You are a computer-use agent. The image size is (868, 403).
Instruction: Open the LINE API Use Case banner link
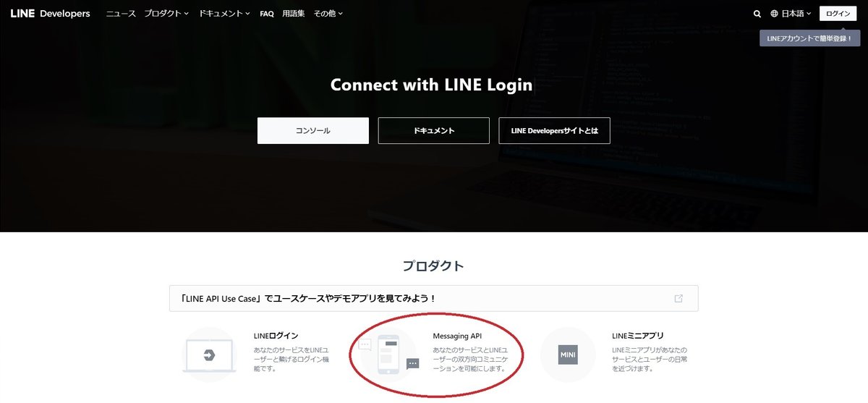point(434,298)
